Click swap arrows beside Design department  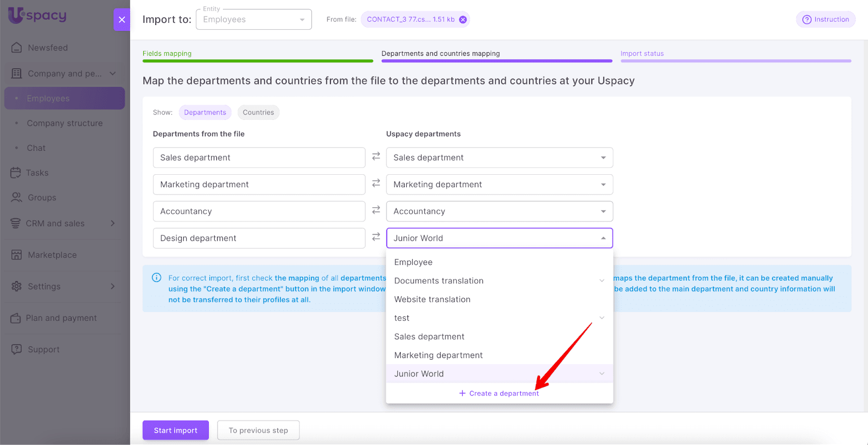(376, 237)
